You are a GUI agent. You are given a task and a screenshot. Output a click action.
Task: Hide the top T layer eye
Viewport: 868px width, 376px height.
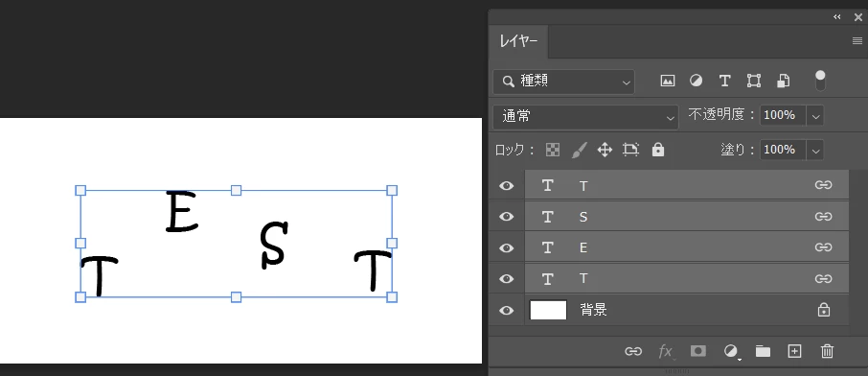[x=507, y=186]
